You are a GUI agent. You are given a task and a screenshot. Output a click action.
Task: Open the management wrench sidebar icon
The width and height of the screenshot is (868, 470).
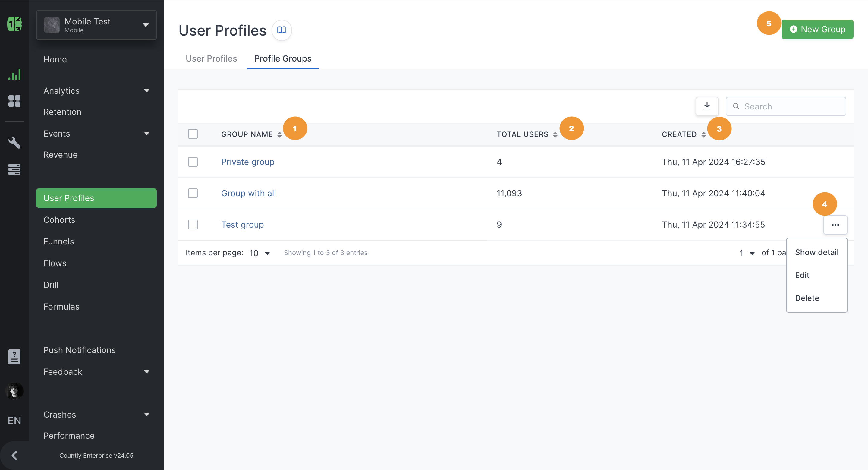[x=14, y=143]
